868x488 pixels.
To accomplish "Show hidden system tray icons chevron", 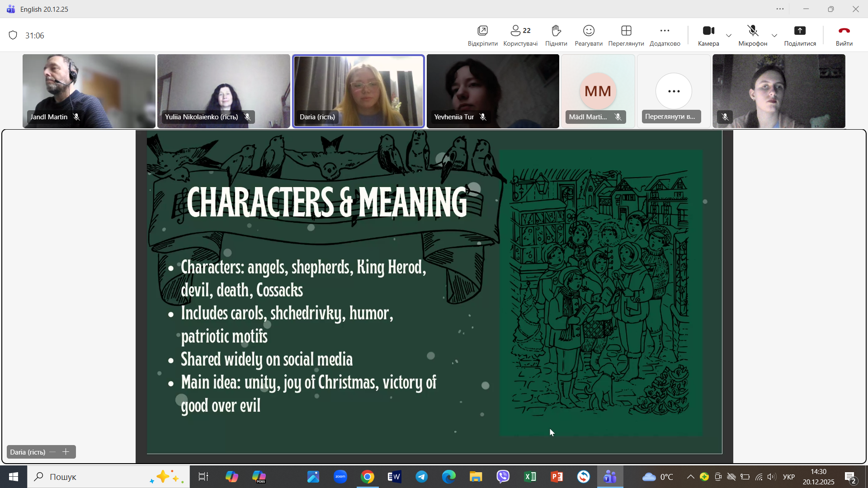I will pos(690,477).
